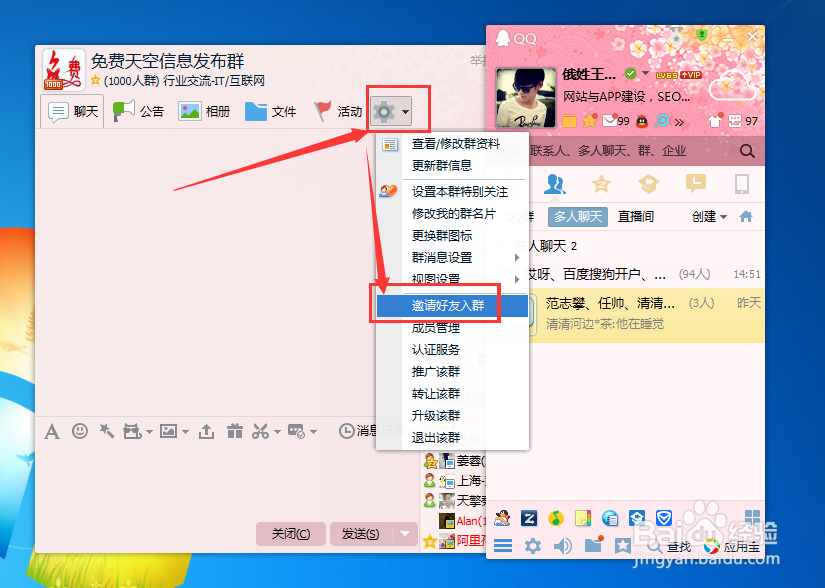Screen dimensions: 825x588
Task: Click the 关闭(C) button
Action: 290,534
